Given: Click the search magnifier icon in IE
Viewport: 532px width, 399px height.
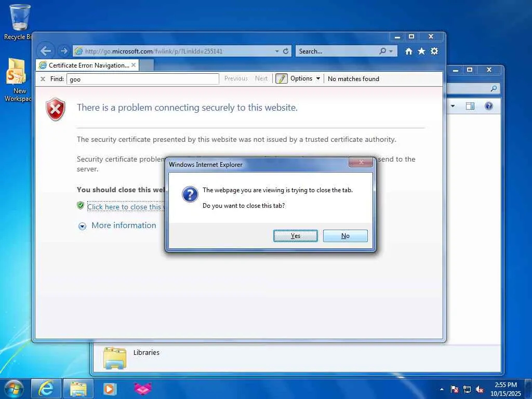Looking at the screenshot, I should coord(382,51).
